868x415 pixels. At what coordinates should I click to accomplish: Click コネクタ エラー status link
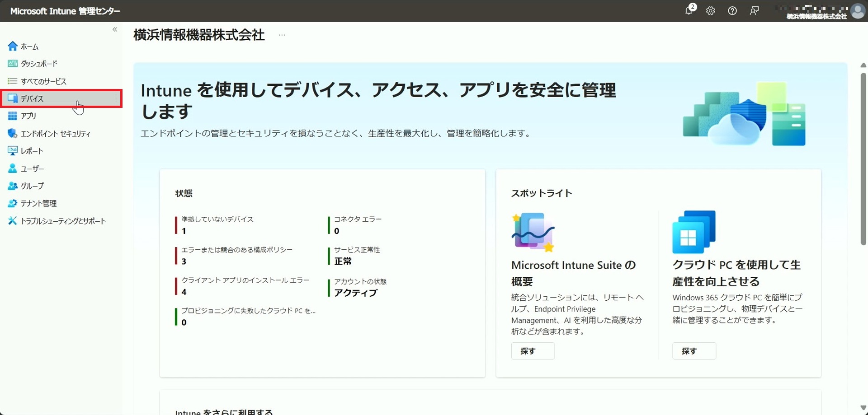[358, 219]
